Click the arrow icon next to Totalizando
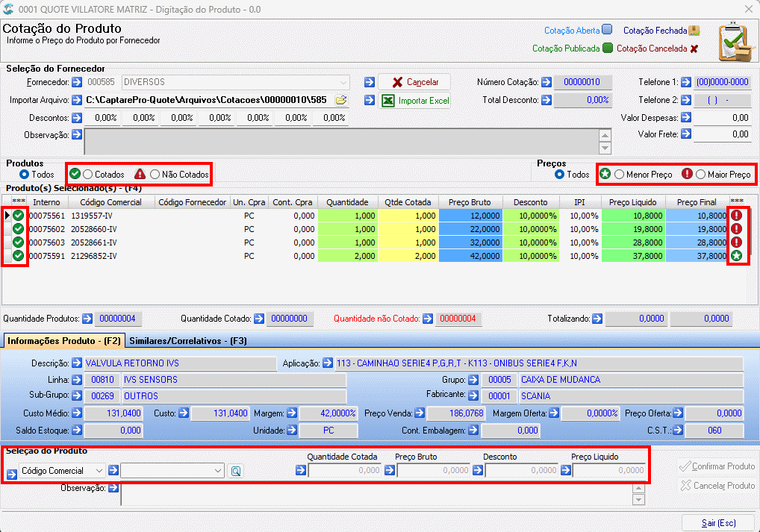760x532 pixels. tap(597, 319)
